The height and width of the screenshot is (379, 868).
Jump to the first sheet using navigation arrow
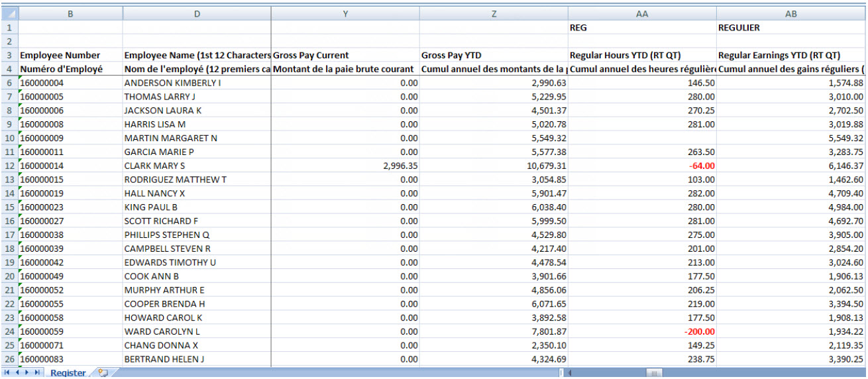7,373
